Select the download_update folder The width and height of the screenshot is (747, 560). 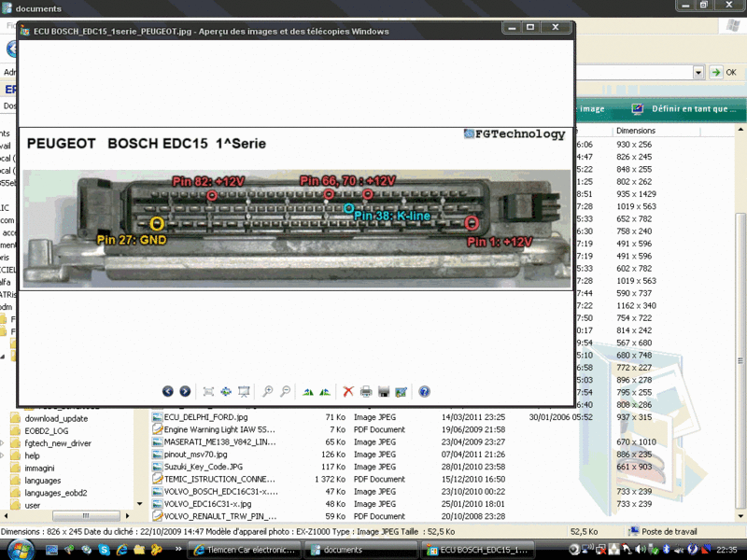pos(56,418)
